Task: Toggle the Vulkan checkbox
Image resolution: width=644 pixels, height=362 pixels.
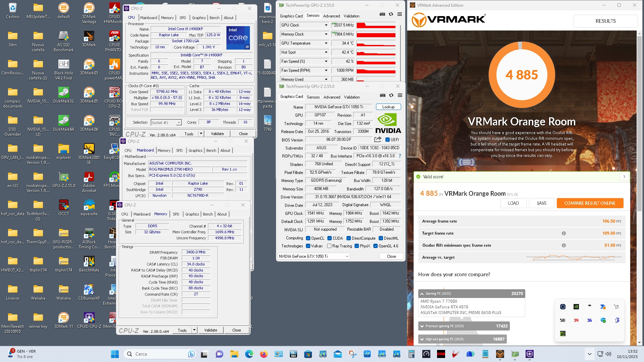Action: click(x=308, y=246)
